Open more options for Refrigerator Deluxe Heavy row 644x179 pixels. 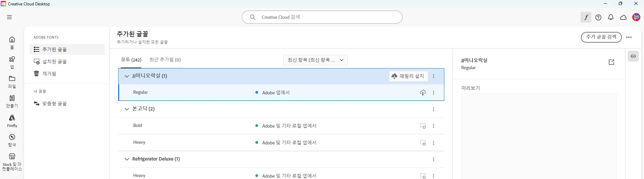[434, 176]
